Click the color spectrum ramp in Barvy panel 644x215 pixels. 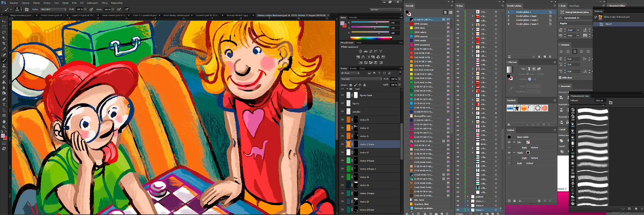point(371,38)
